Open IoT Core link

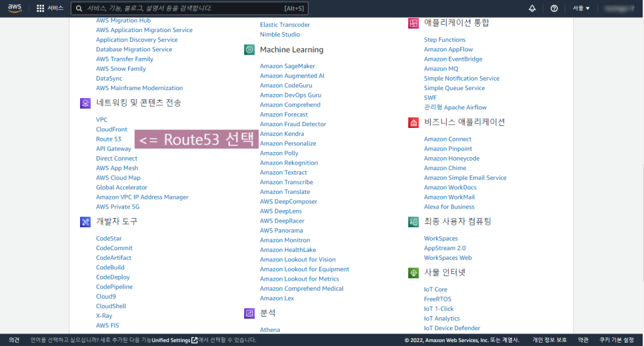pyautogui.click(x=435, y=289)
